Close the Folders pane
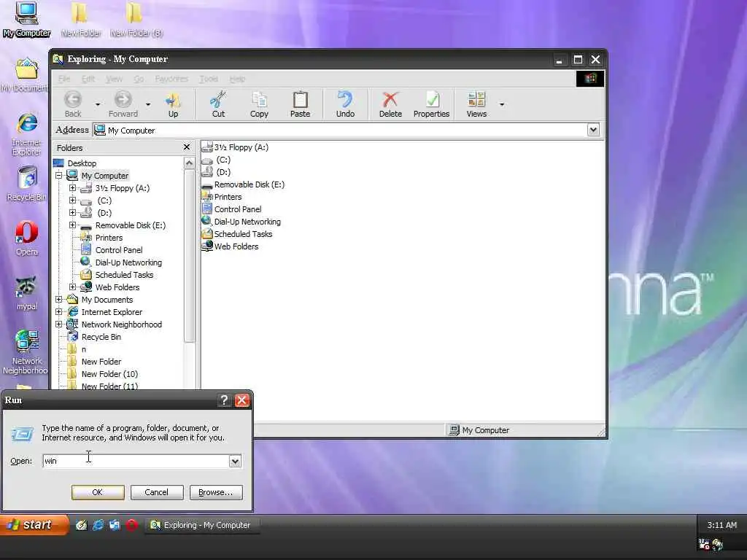The height and width of the screenshot is (560, 747). [x=187, y=147]
